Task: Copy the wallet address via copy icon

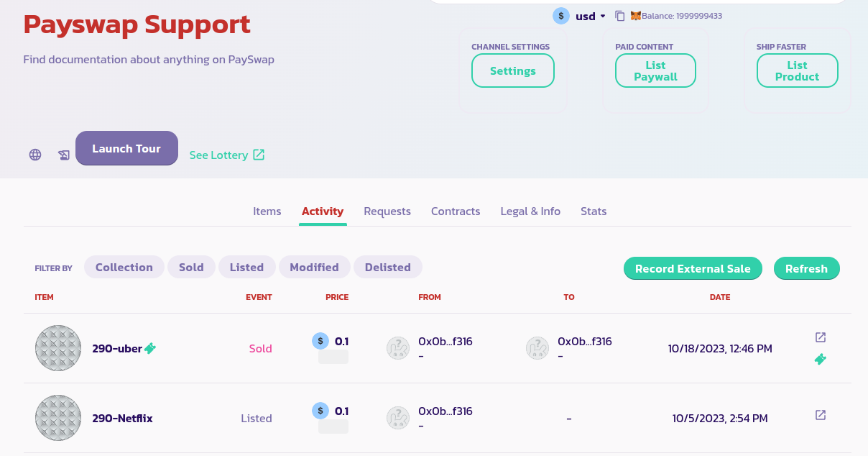Action: (620, 16)
